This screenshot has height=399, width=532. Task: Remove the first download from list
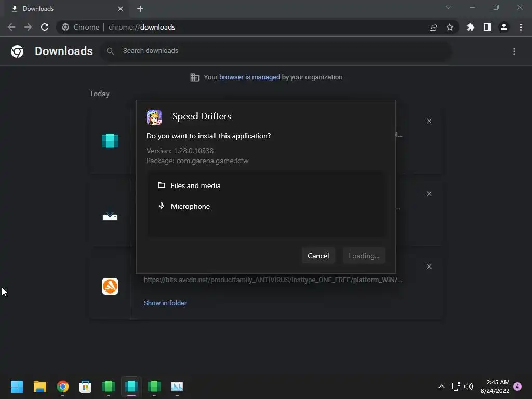(429, 121)
